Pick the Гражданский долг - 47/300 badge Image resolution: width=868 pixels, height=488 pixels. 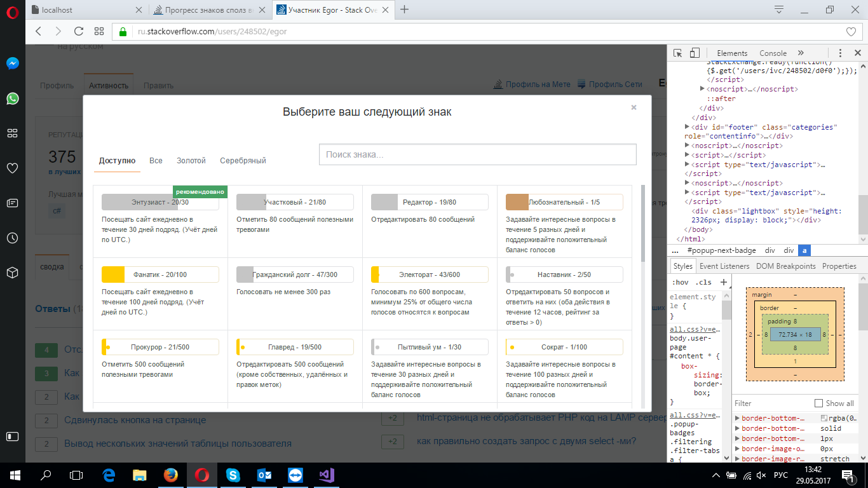tap(295, 274)
